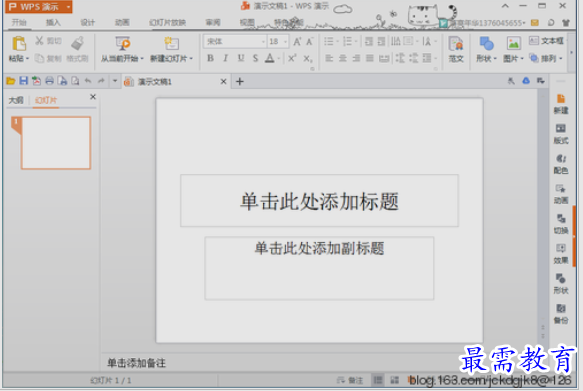
Task: Toggle bulleted list
Action: (x=329, y=41)
